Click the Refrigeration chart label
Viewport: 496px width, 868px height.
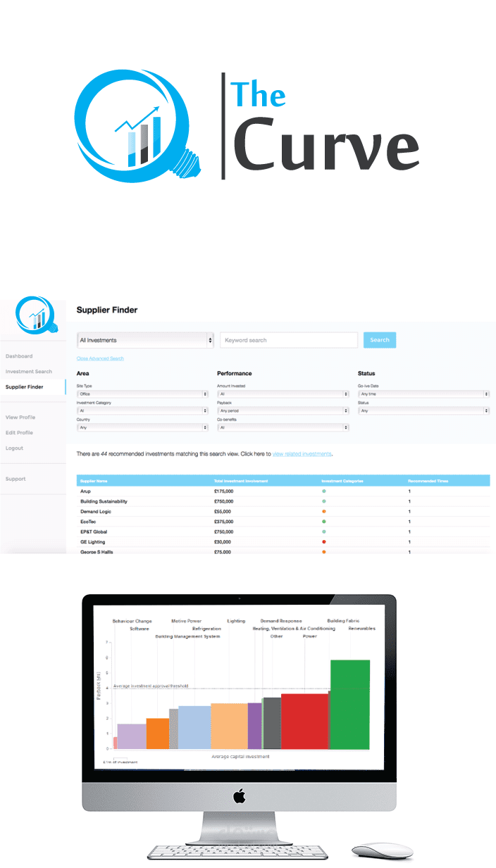206,628
